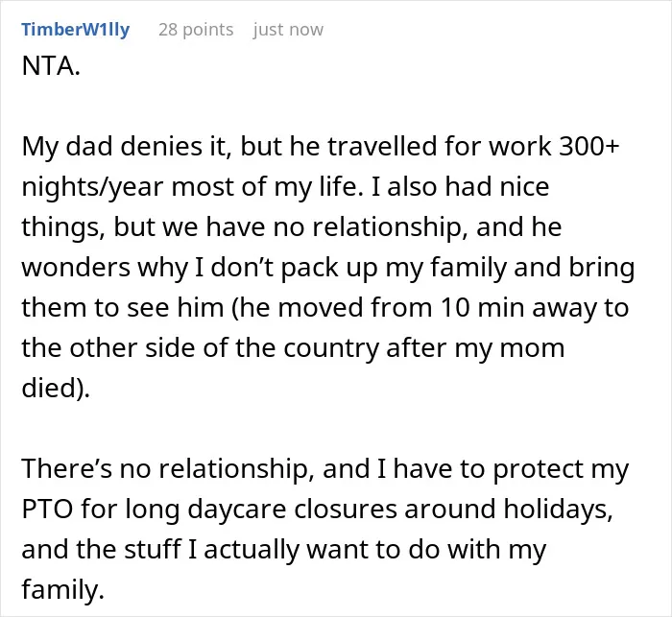
Task: Click the word 'PTO' in last paragraph
Action: (x=47, y=509)
